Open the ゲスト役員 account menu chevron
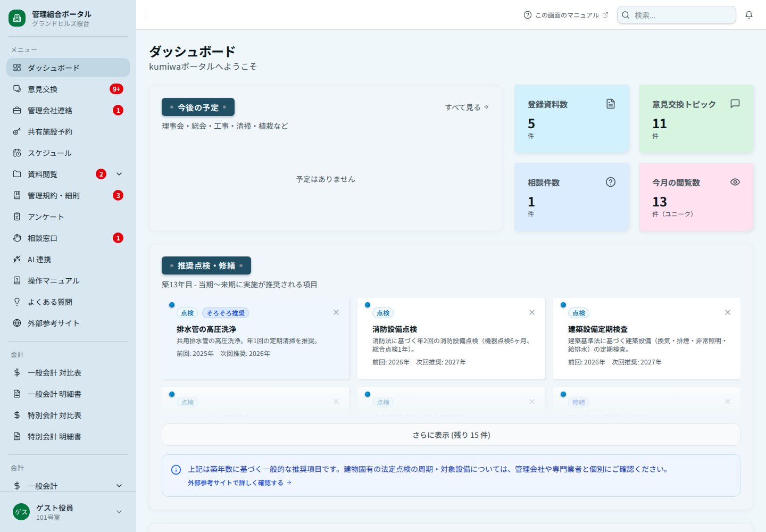The width and height of the screenshot is (766, 532). coord(119,512)
